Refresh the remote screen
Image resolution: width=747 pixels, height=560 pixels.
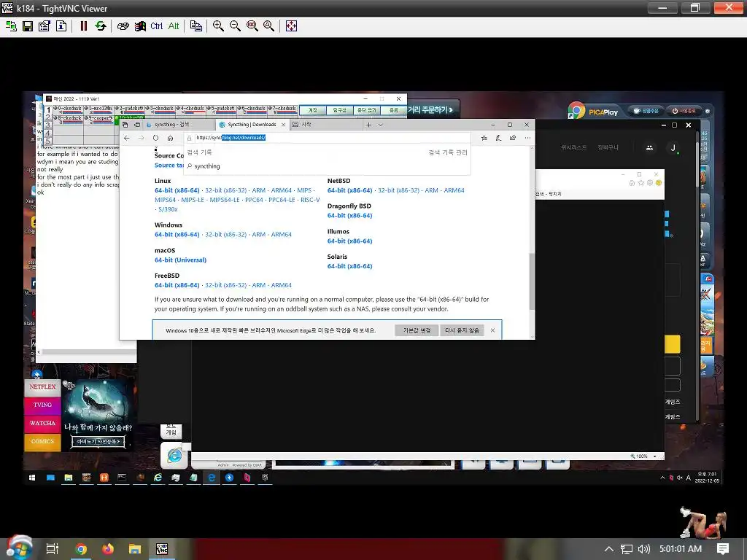click(101, 26)
